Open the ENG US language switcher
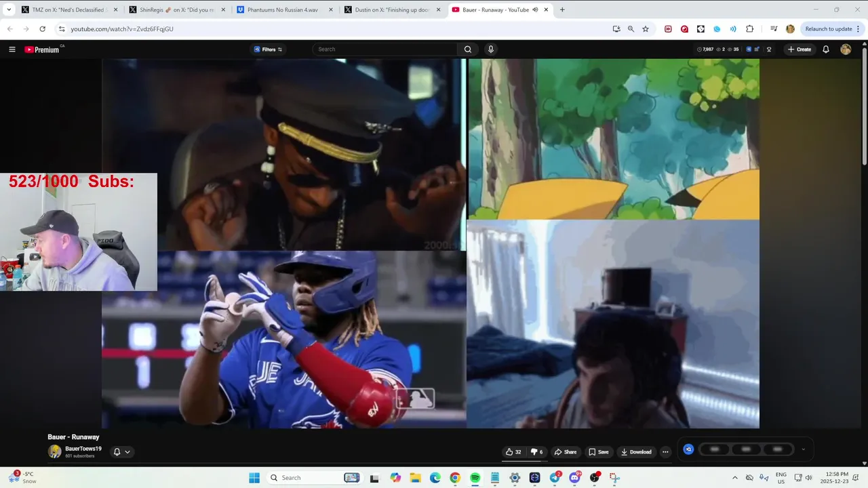Image resolution: width=868 pixels, height=488 pixels. pyautogui.click(x=781, y=478)
